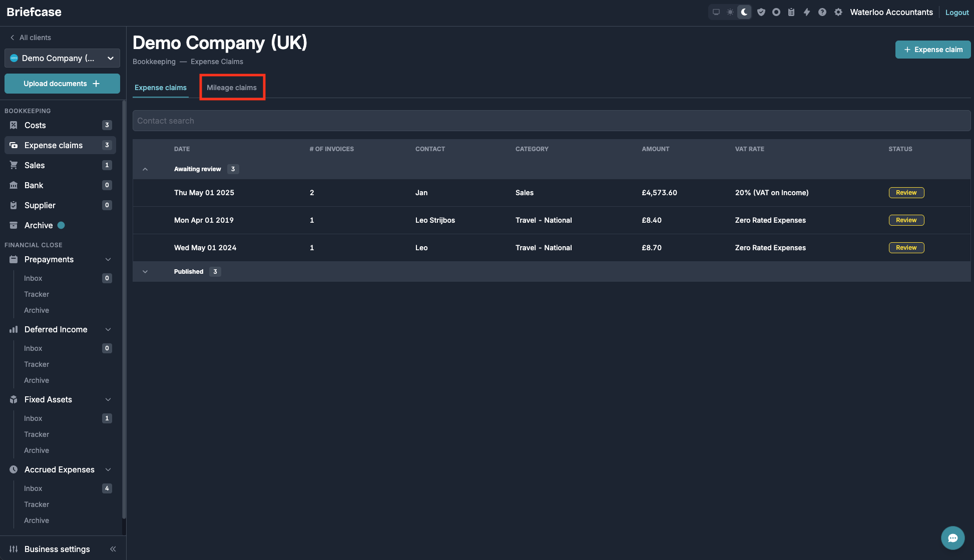Click the Expense claims sidebar icon
The width and height of the screenshot is (974, 560).
(14, 145)
